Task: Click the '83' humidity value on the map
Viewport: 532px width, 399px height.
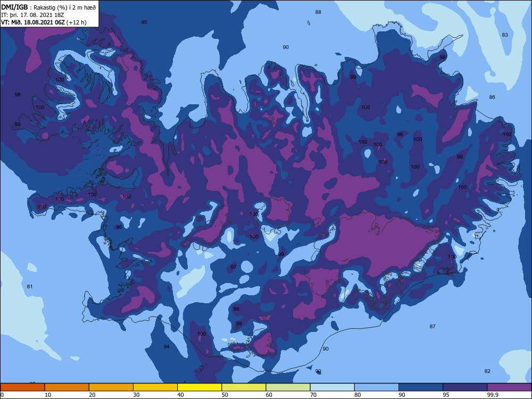Action: coord(505,35)
